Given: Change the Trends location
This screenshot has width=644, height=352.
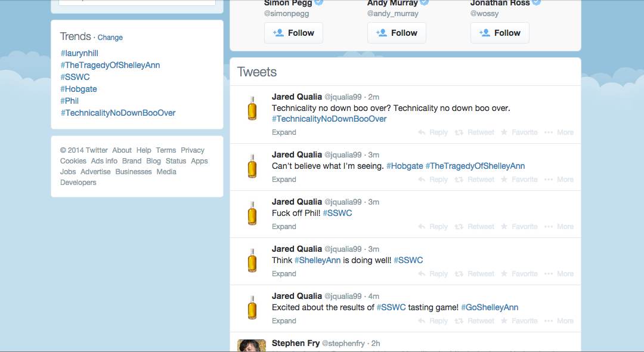Looking at the screenshot, I should point(110,38).
